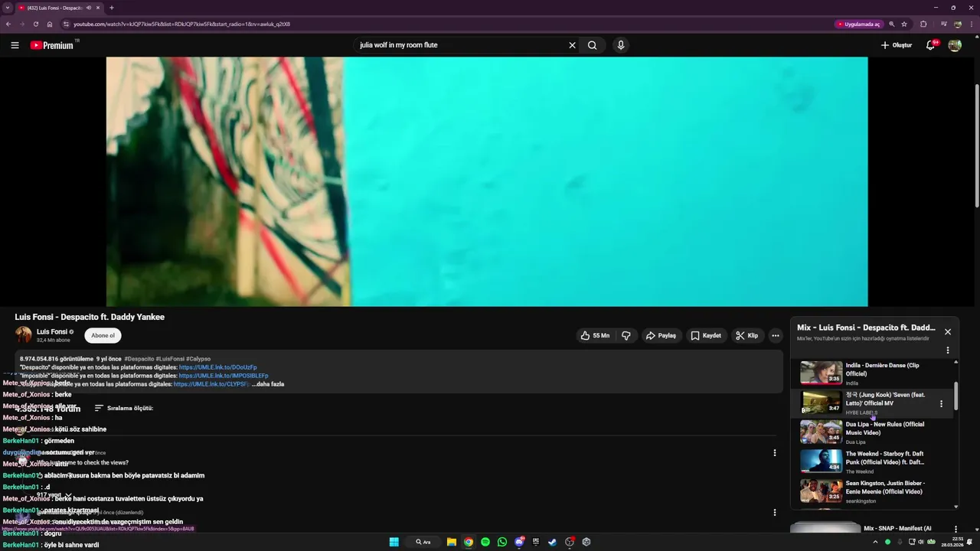
Task: Clear the search box text
Action: coord(572,45)
